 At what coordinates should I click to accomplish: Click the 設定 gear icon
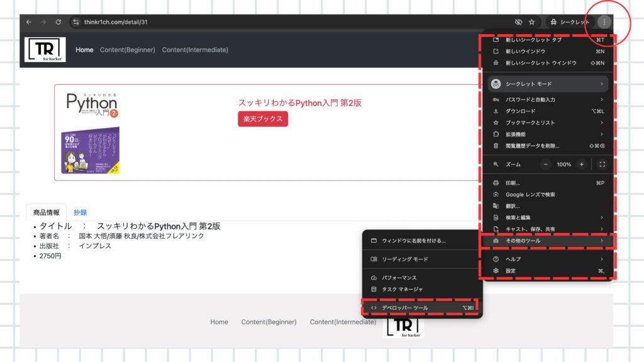pos(496,271)
